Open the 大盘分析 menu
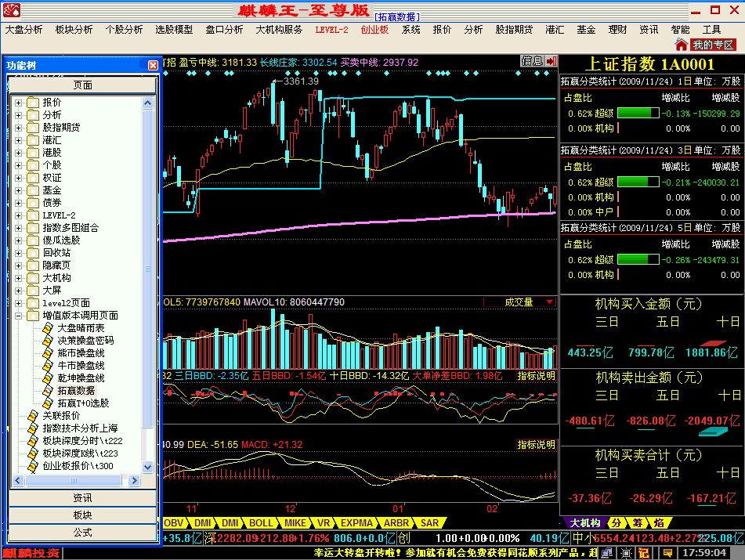Viewport: 745px width, 560px height. [x=24, y=30]
